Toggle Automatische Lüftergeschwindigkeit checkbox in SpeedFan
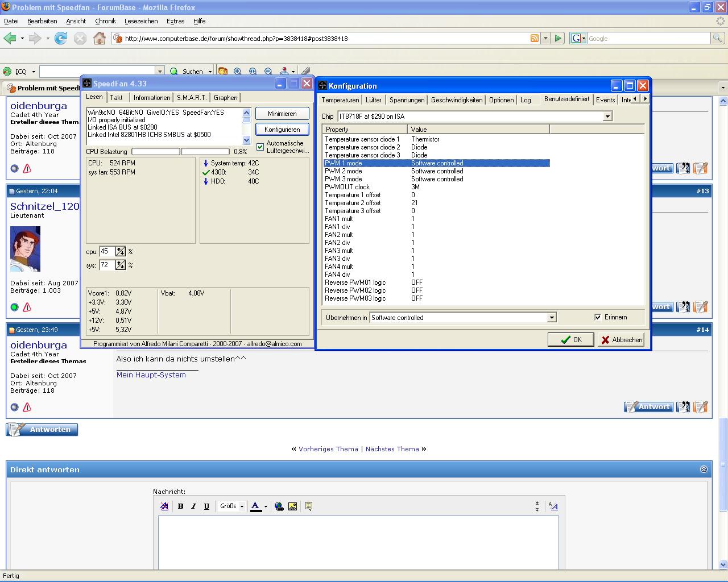Image resolution: width=728 pixels, height=582 pixels. click(260, 147)
